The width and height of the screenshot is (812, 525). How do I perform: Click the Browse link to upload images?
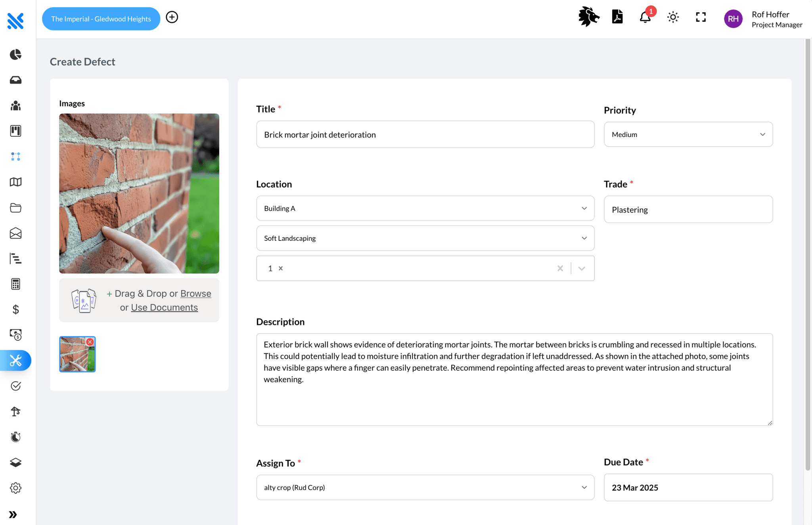pyautogui.click(x=195, y=294)
